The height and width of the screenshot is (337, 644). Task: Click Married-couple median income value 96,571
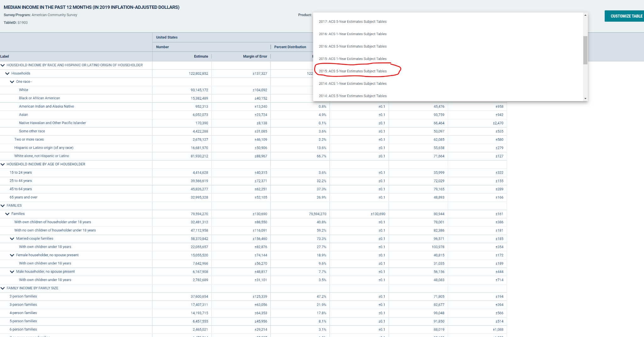439,239
